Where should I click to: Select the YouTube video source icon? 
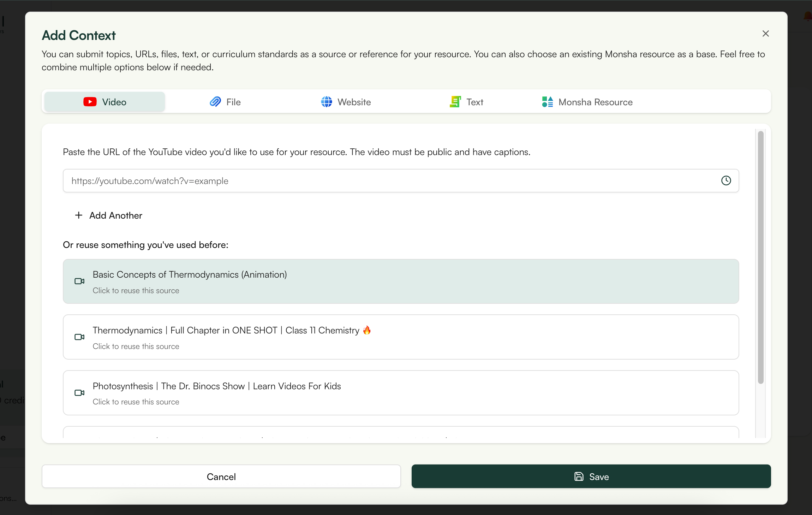click(90, 102)
